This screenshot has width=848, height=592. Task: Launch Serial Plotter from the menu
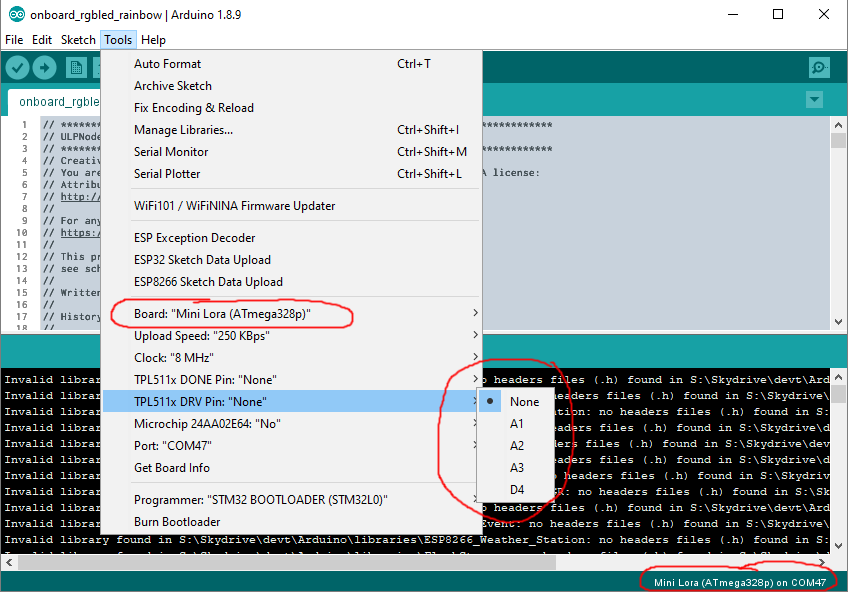click(x=291, y=174)
